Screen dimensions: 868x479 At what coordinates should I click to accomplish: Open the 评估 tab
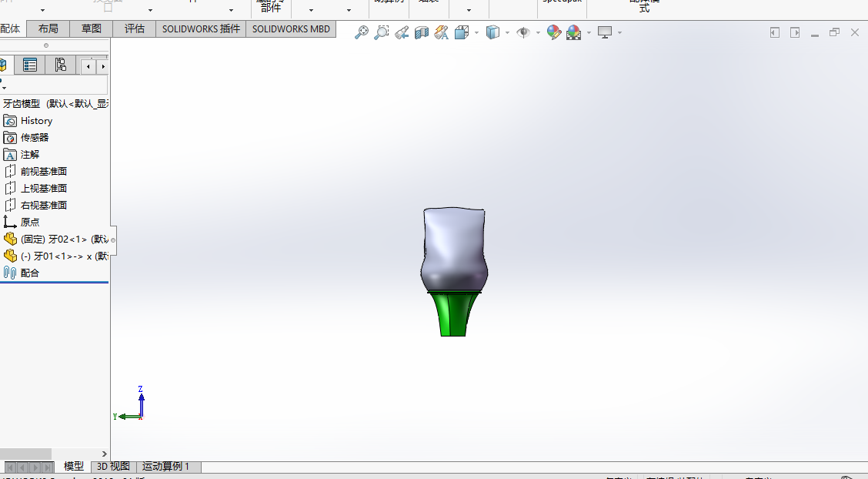pos(135,28)
